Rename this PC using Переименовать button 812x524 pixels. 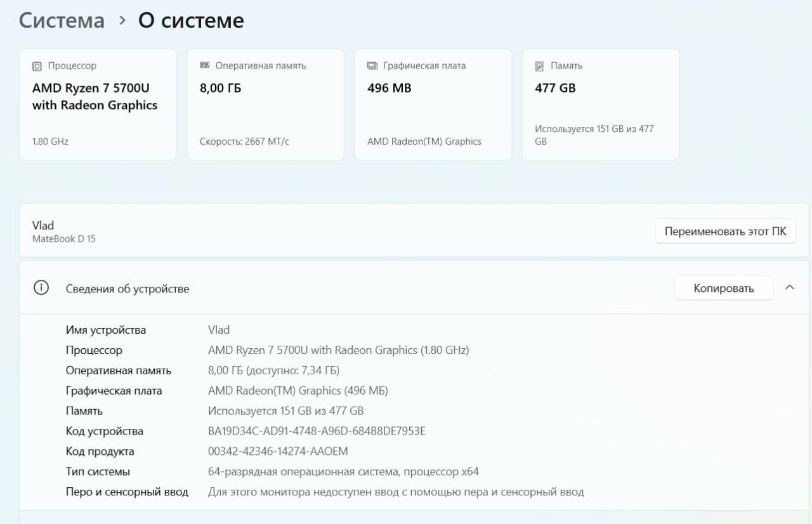click(725, 232)
